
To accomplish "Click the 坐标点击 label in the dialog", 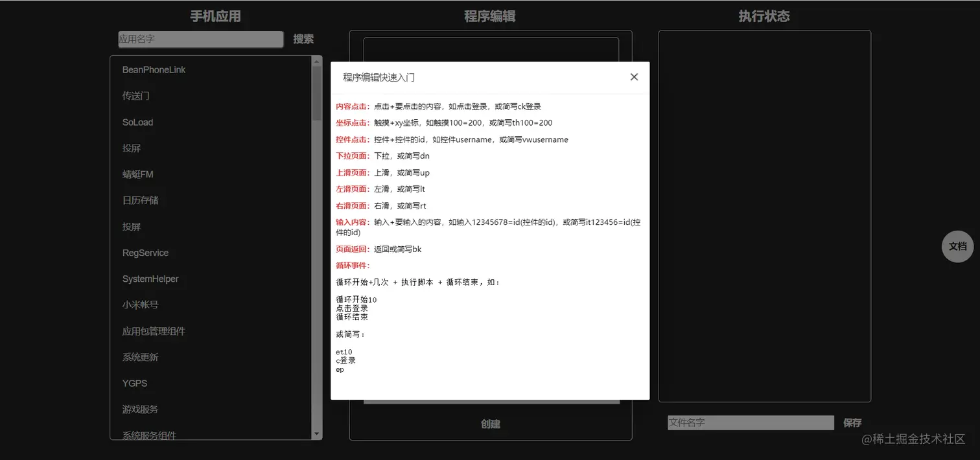I will tap(353, 122).
